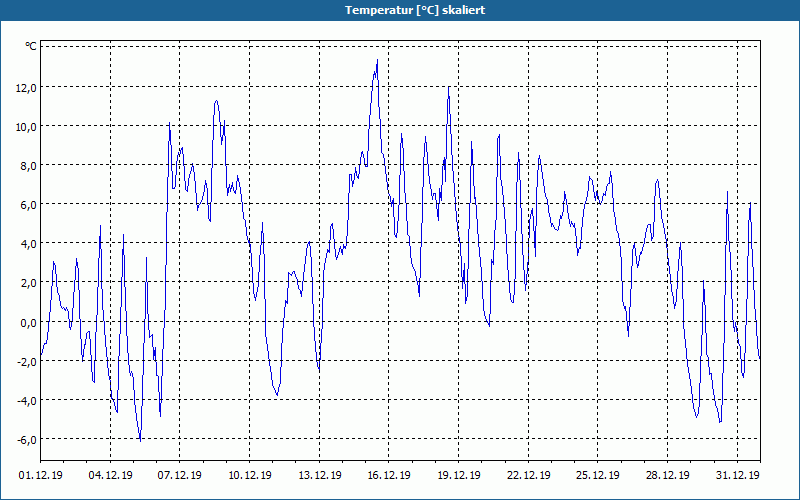Click the '-2,0' y-axis label
Viewport: 800px width, 500px height.
click(x=27, y=362)
